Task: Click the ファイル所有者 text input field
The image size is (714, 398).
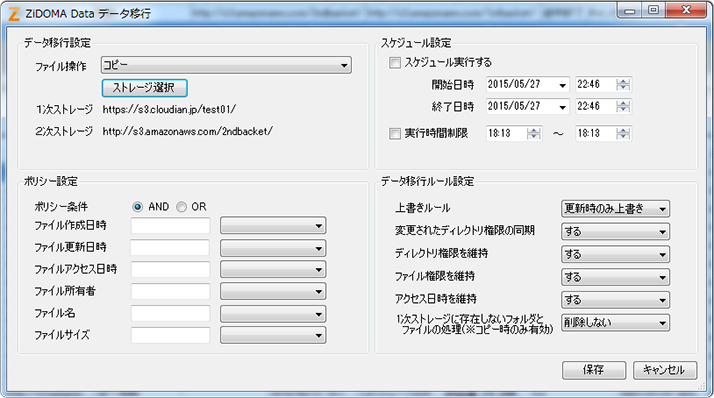Action: [170, 291]
